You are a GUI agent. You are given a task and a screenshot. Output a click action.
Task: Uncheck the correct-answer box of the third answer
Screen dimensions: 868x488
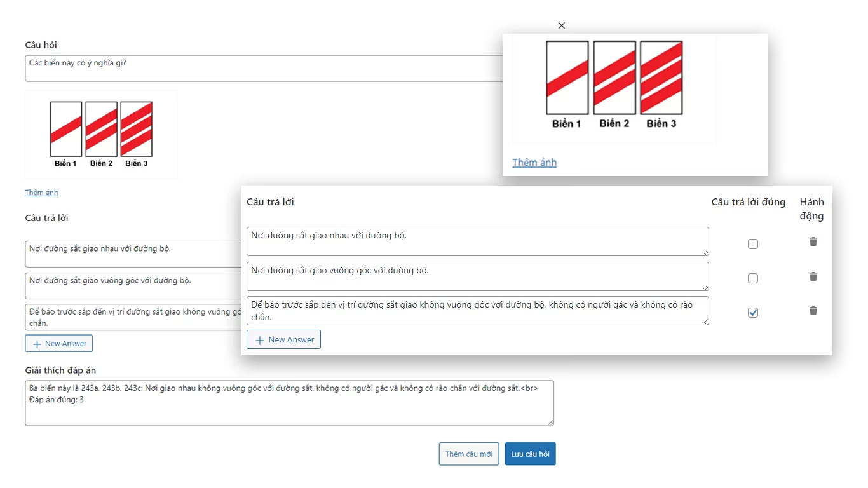tap(753, 313)
